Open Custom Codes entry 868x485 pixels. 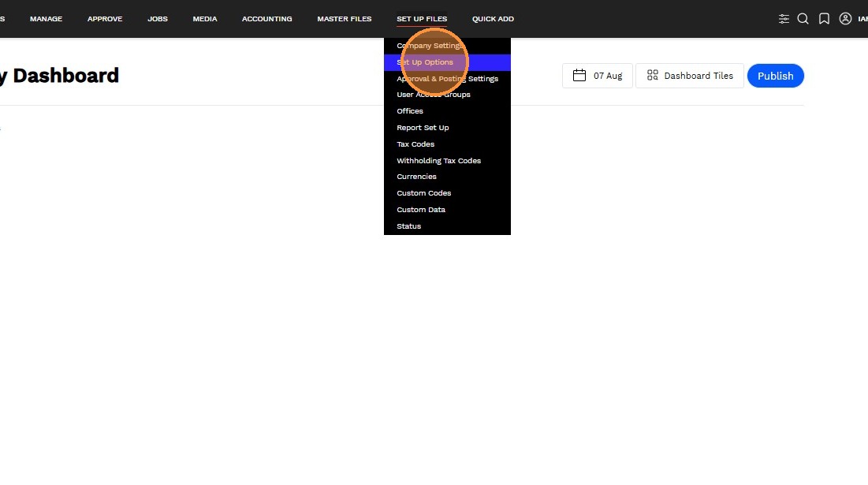(447, 193)
